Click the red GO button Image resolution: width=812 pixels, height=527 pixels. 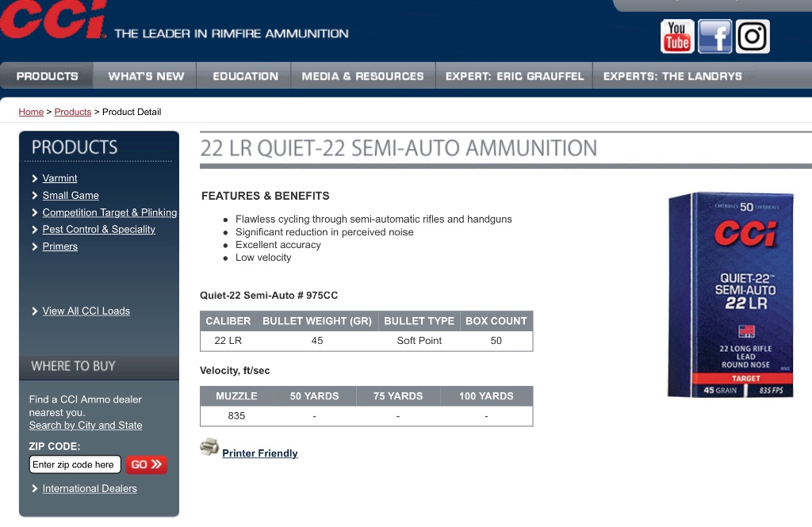point(146,464)
